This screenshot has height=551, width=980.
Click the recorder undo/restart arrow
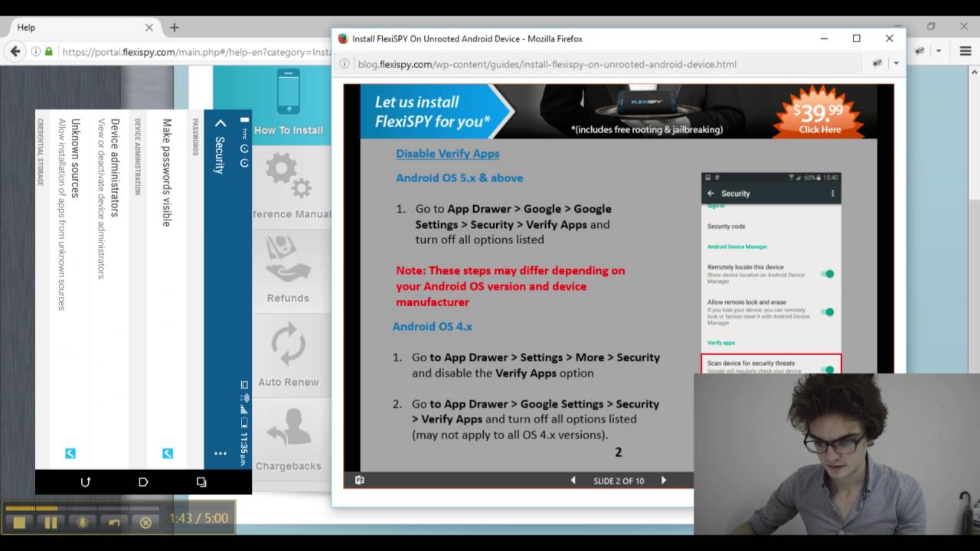pyautogui.click(x=114, y=523)
